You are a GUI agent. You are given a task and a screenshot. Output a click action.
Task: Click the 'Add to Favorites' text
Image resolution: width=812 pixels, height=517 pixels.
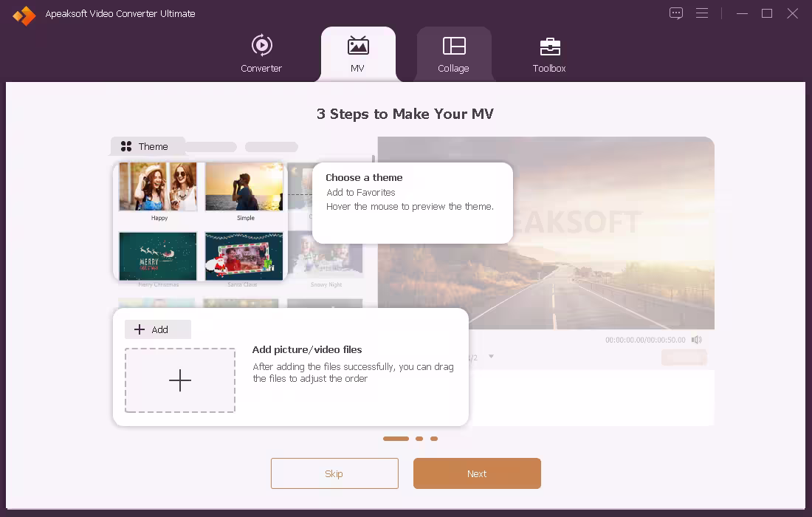pyautogui.click(x=361, y=192)
